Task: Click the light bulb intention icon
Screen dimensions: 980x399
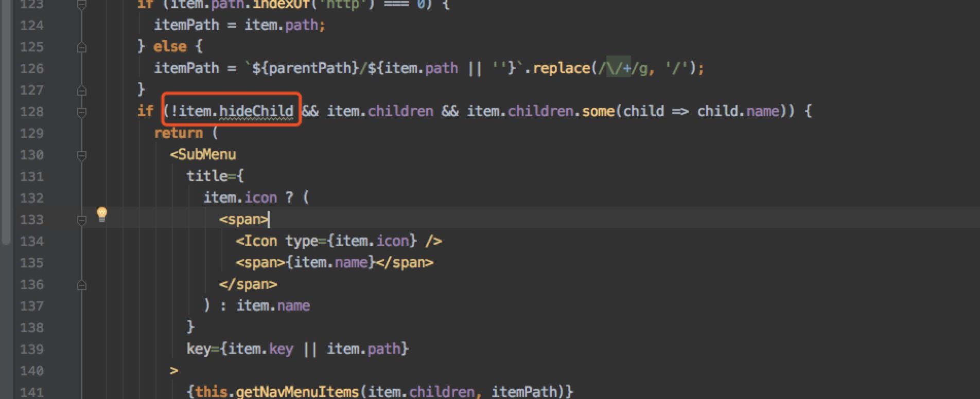Action: coord(102,214)
